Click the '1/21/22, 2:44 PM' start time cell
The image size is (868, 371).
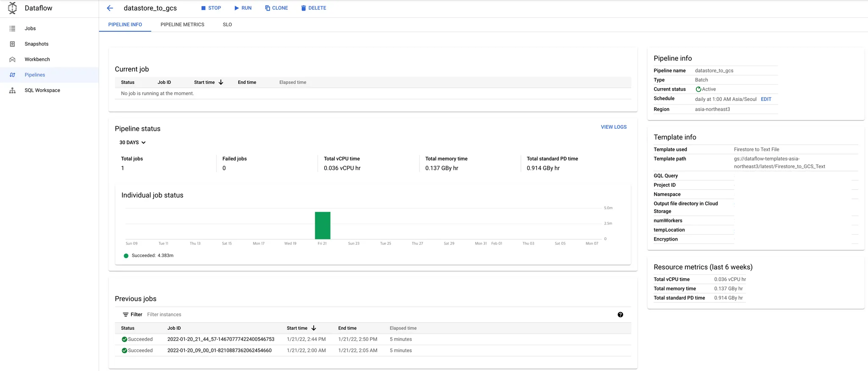tap(306, 339)
